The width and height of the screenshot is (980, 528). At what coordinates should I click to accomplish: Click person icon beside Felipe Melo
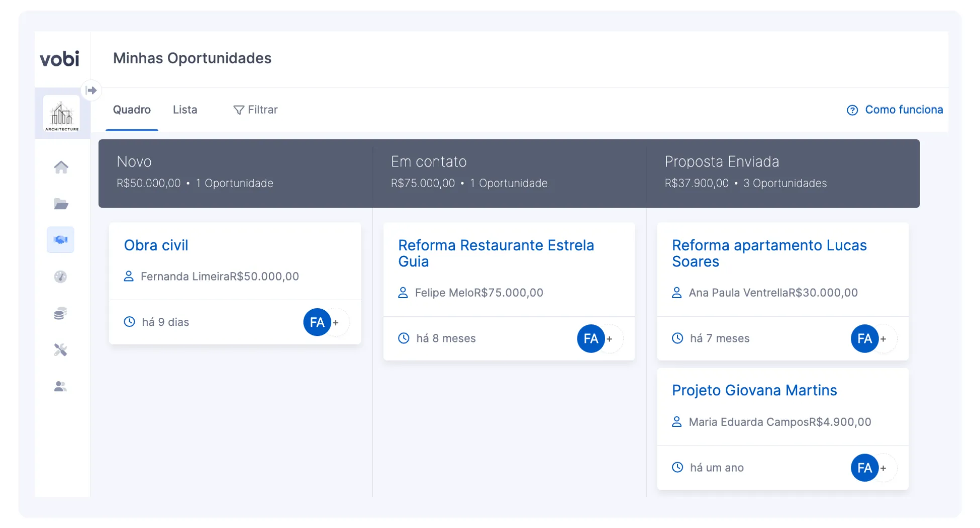click(403, 293)
